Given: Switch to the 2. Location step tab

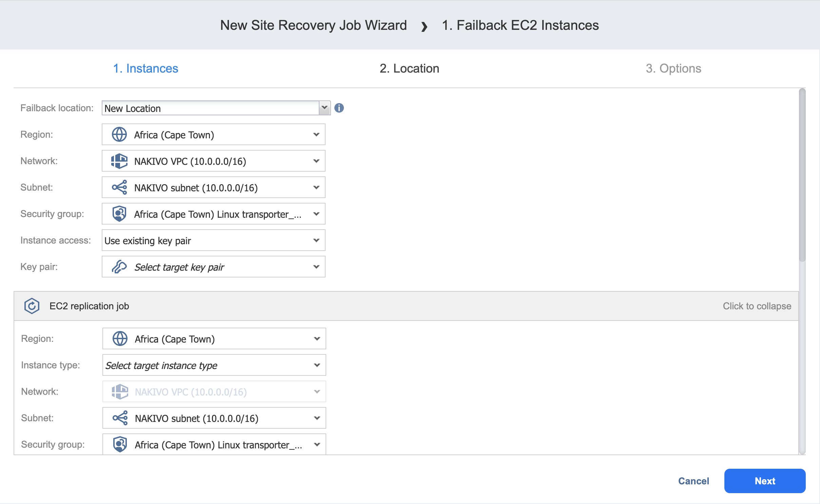Looking at the screenshot, I should (x=409, y=69).
